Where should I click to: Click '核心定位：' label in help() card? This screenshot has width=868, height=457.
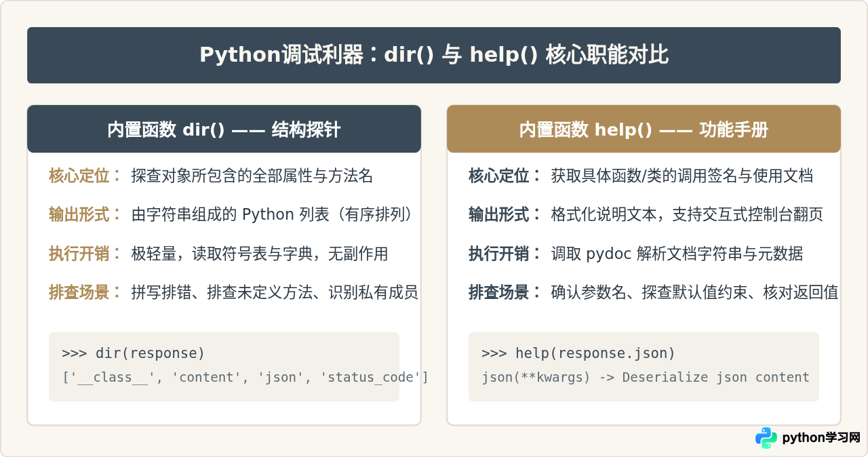506,176
